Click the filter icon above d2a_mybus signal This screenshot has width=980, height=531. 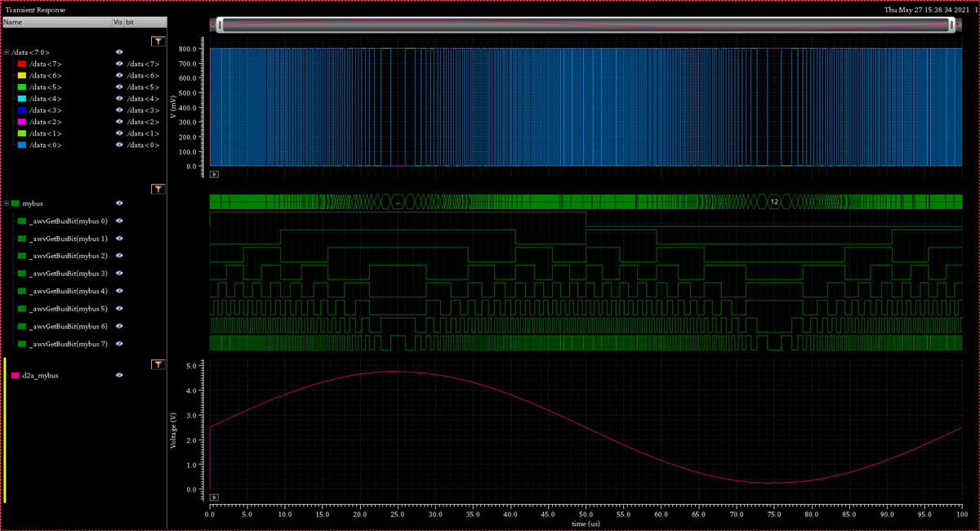[x=158, y=364]
